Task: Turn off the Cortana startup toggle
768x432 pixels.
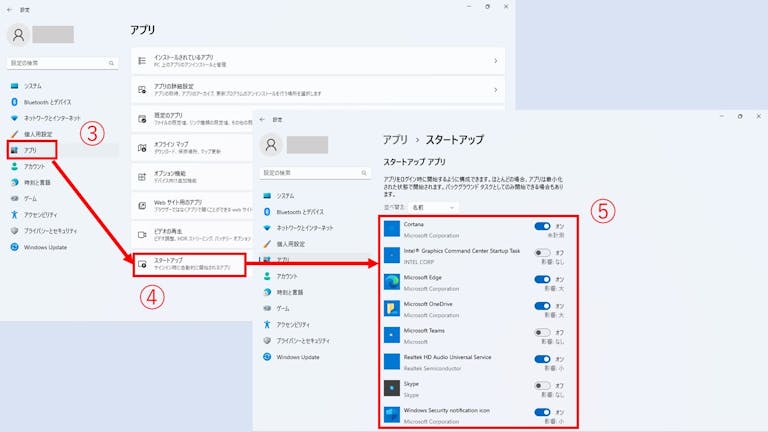Action: pyautogui.click(x=542, y=226)
